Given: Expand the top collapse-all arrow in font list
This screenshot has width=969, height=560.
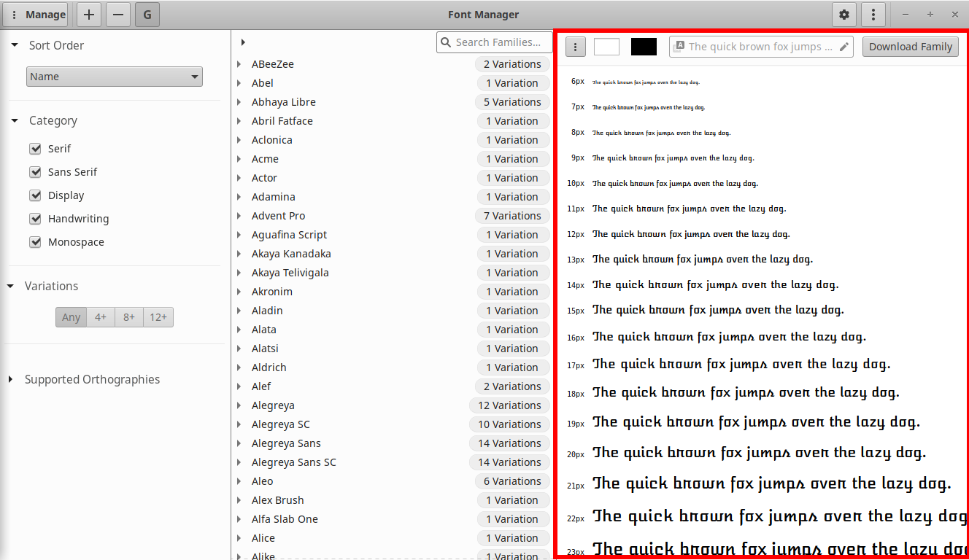Looking at the screenshot, I should (243, 42).
